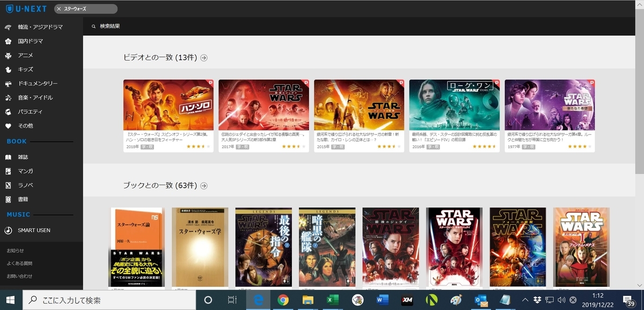Click the スターウォーズ search field
Screen dimensions: 644x310
85,9
